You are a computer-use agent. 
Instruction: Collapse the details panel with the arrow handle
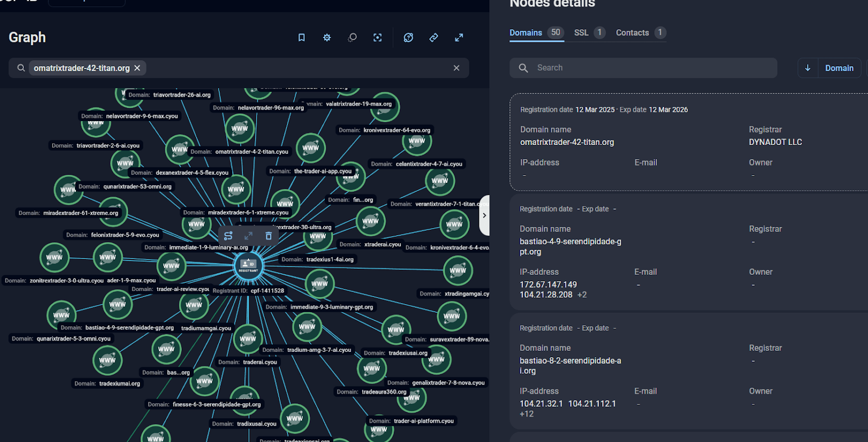click(484, 216)
